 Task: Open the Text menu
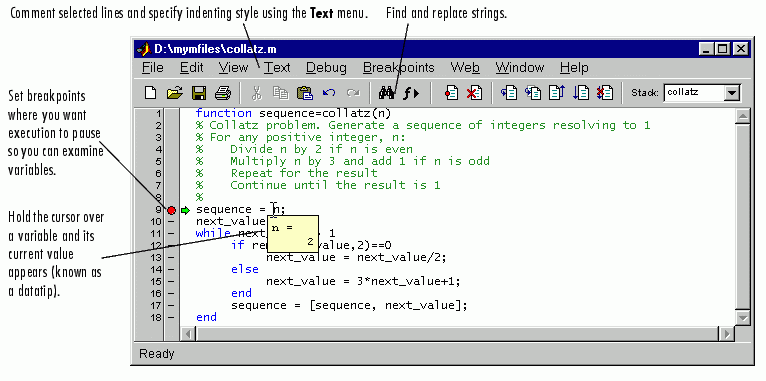click(277, 67)
